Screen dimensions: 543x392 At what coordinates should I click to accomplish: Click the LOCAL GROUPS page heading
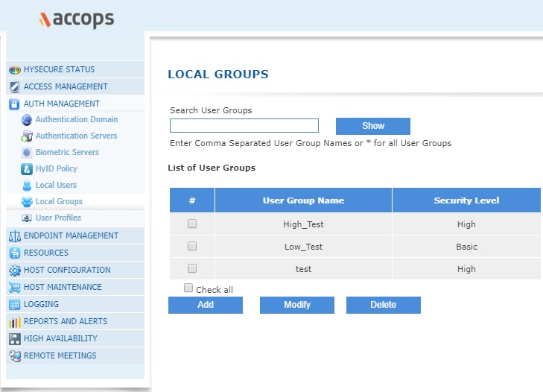coord(218,75)
